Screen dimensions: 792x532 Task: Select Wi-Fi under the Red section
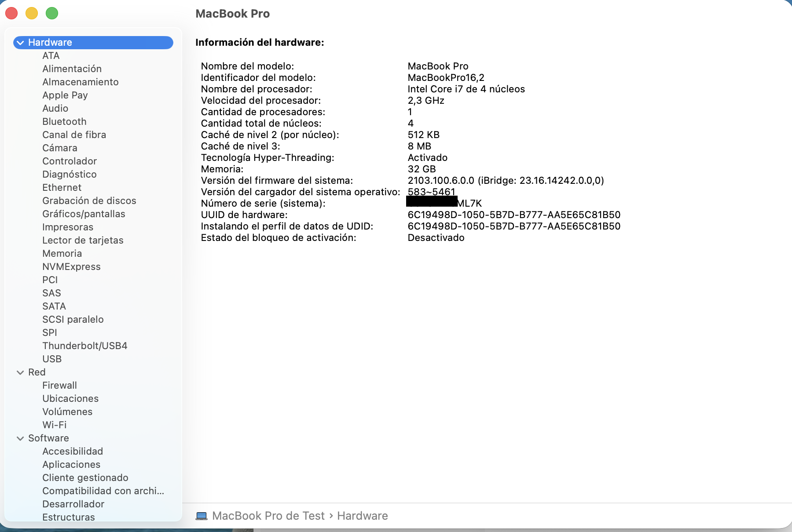[54, 425]
